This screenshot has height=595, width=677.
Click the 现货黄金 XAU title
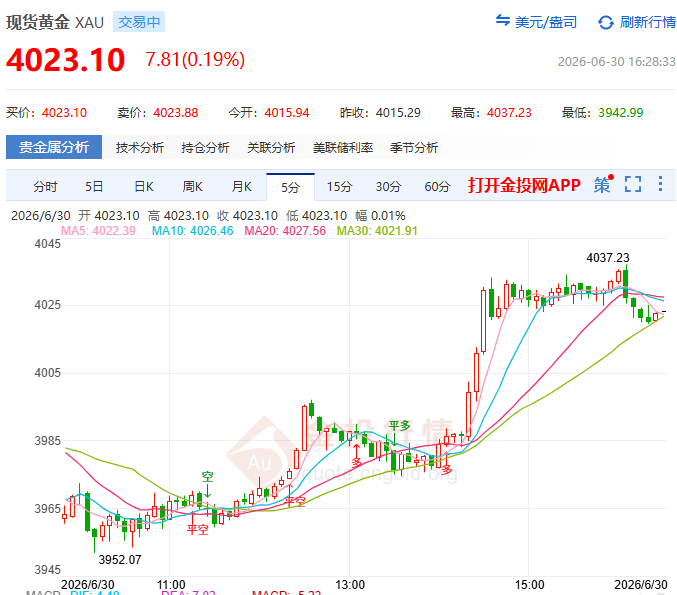click(x=55, y=22)
